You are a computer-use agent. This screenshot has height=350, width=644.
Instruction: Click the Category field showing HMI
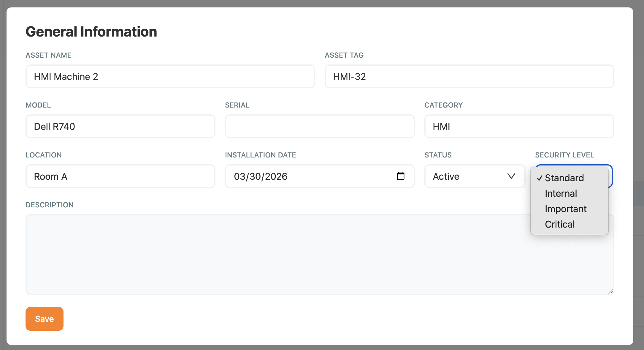click(x=519, y=127)
